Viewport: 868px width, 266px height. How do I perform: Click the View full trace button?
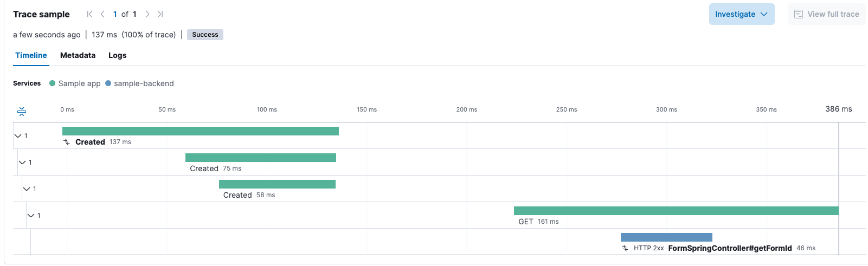click(x=827, y=14)
